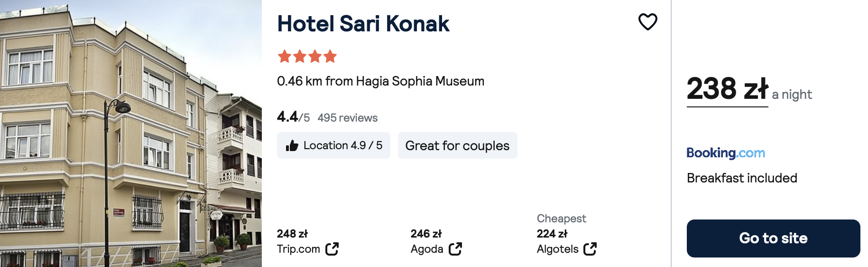Click the Great for couples tag
This screenshot has width=868, height=267.
tap(457, 145)
